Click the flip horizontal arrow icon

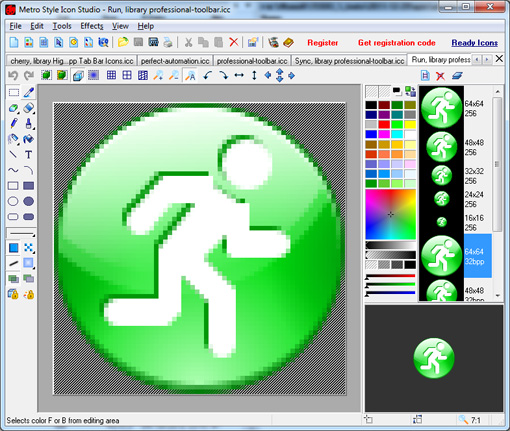coord(239,76)
